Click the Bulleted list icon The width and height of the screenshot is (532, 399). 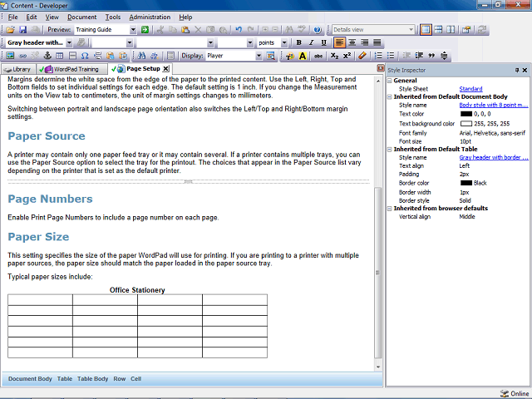pos(391,56)
